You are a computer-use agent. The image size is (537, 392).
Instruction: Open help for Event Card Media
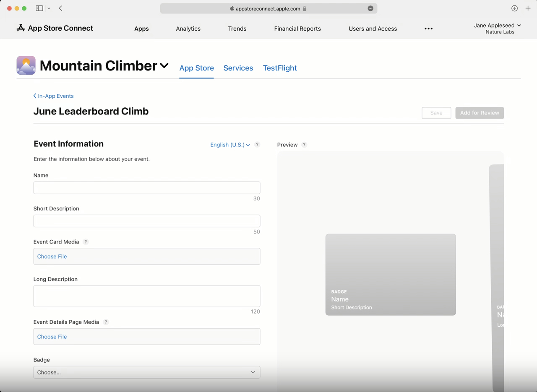[x=86, y=241]
